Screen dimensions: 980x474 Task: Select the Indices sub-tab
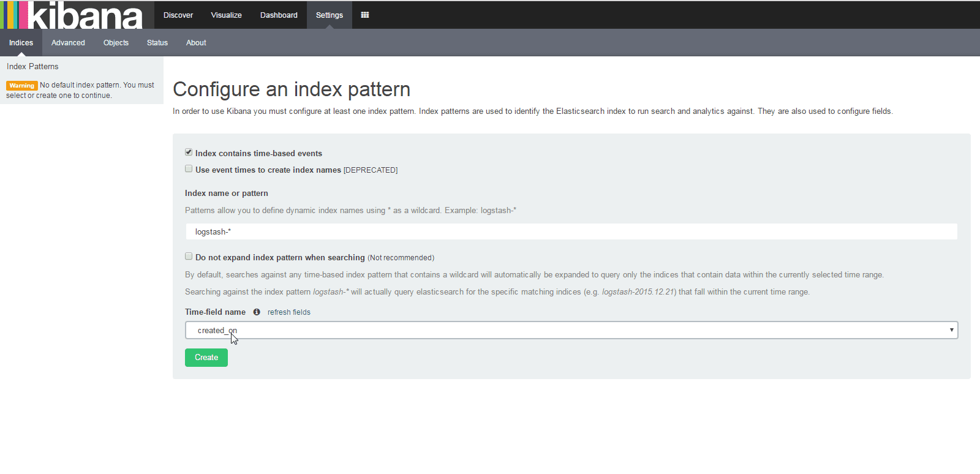pos(21,43)
